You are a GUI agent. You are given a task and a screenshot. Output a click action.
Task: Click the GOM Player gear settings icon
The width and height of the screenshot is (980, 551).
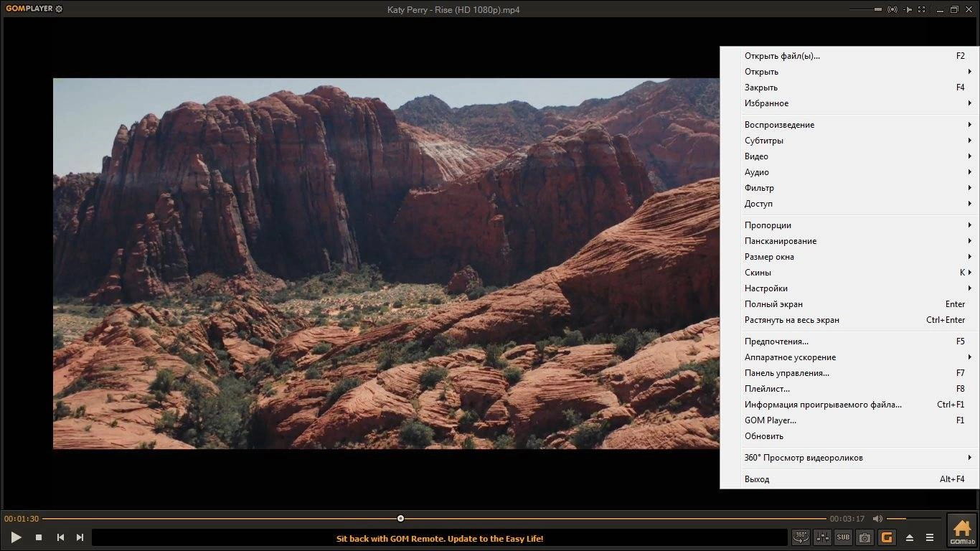click(x=59, y=9)
